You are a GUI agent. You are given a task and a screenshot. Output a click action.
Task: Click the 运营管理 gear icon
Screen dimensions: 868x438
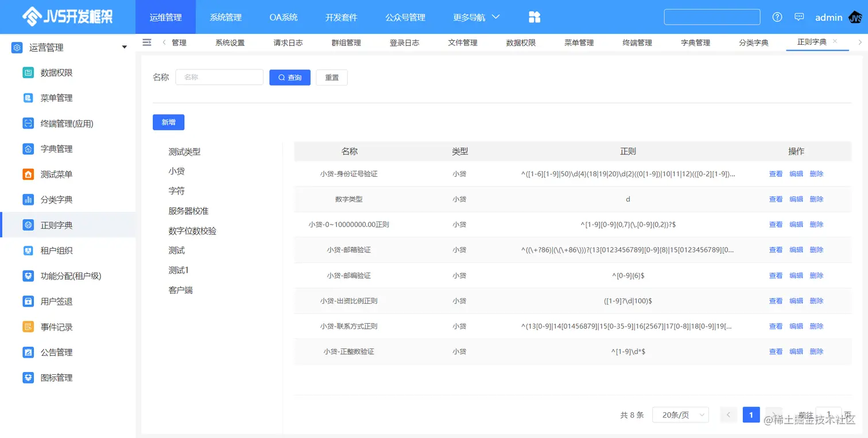pyautogui.click(x=17, y=48)
